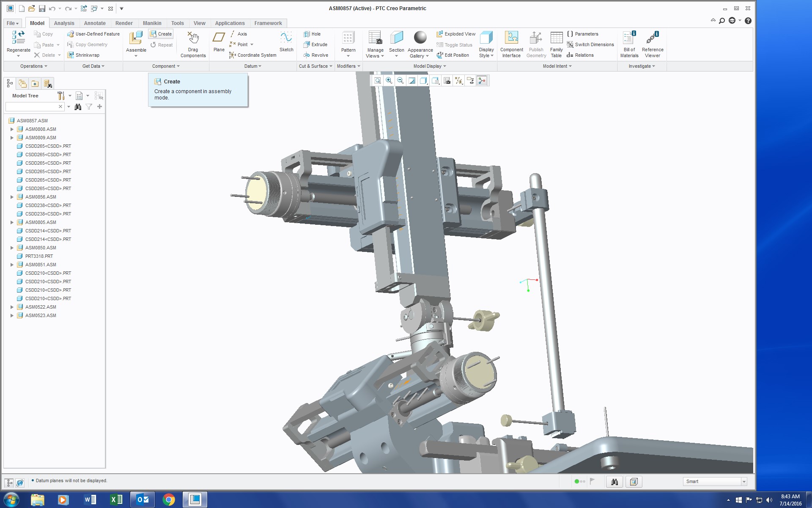Expand ASM0523.ASM node
Screen dimensions: 812x508
pyautogui.click(x=12, y=315)
